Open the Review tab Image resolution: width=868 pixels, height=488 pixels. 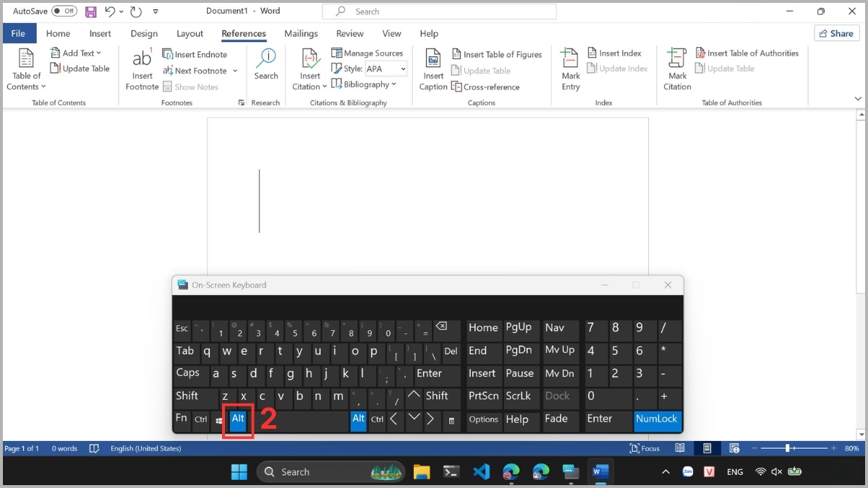point(350,33)
